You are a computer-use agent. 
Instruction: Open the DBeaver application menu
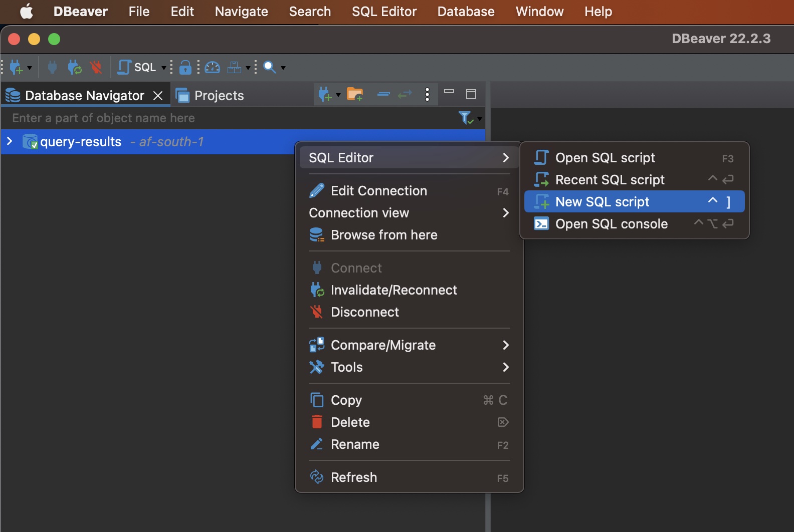81,12
